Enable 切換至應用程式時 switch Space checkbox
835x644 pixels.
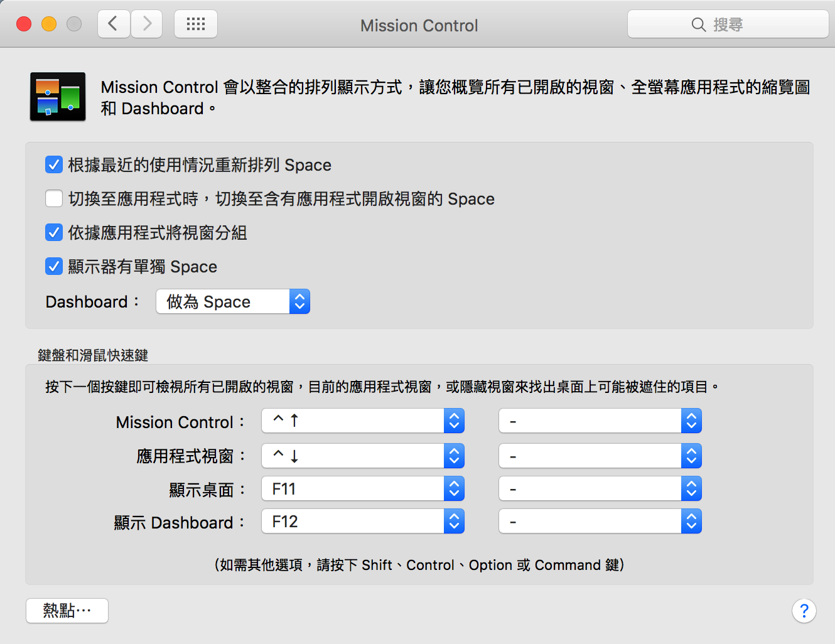(x=54, y=199)
